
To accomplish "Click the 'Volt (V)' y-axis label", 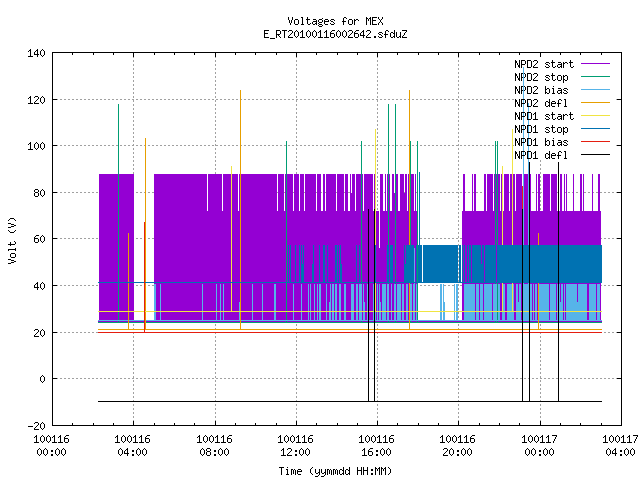I will tap(13, 240).
